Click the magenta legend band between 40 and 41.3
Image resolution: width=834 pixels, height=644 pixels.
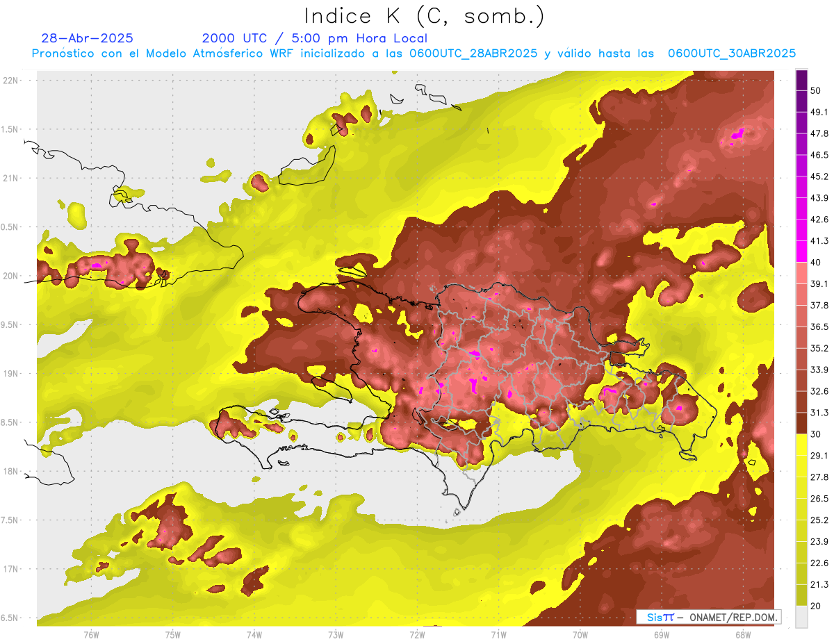click(x=801, y=251)
